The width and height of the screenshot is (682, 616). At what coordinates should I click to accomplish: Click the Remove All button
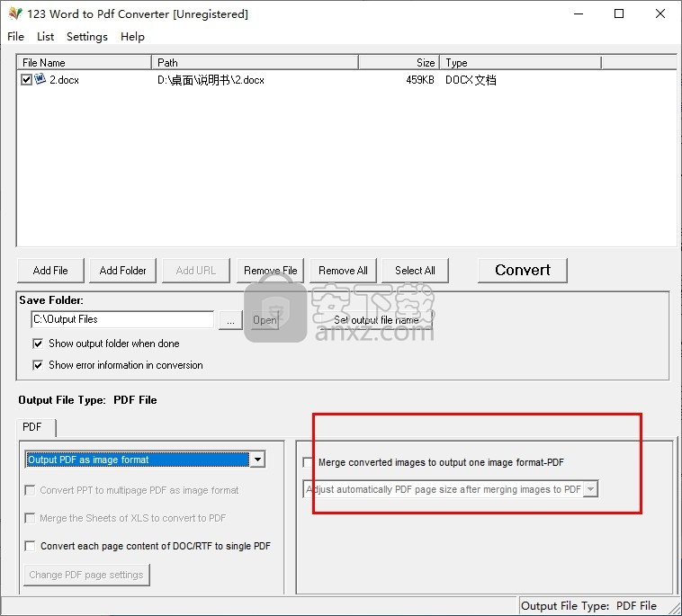click(343, 271)
